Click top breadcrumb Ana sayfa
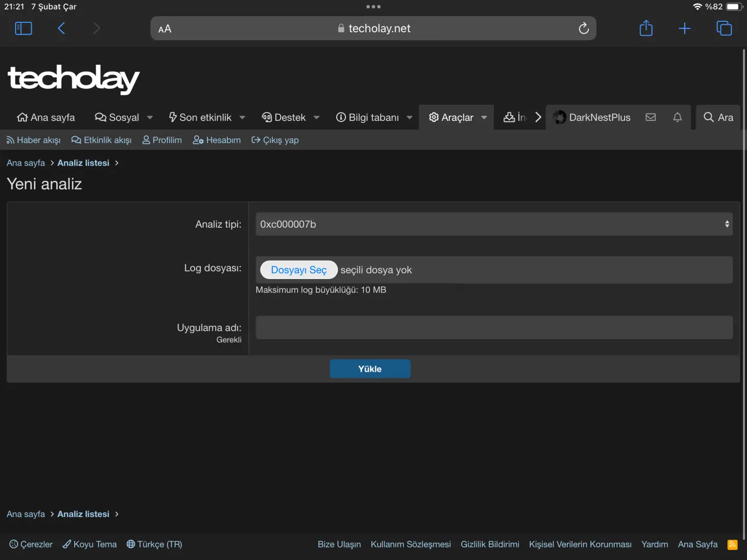The height and width of the screenshot is (560, 747). click(x=26, y=163)
